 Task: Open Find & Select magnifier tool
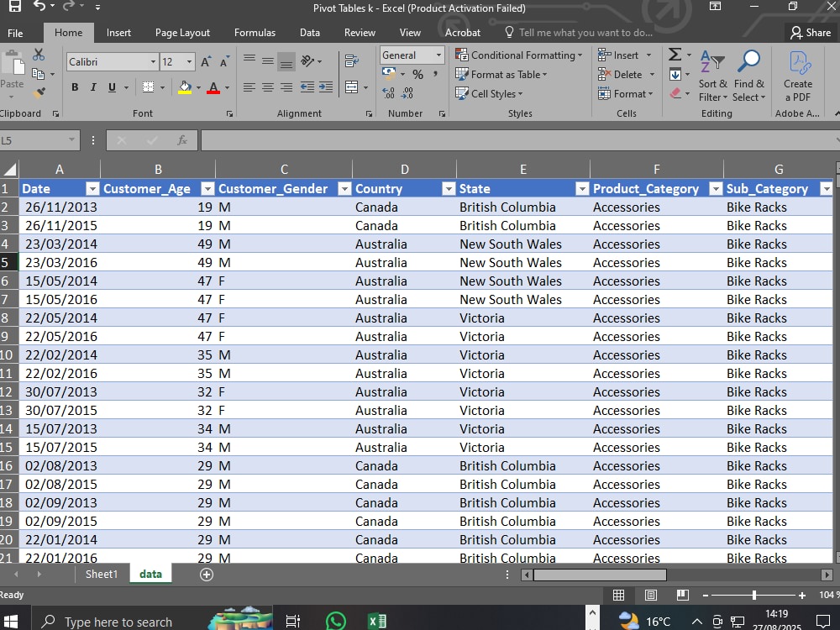pos(749,75)
